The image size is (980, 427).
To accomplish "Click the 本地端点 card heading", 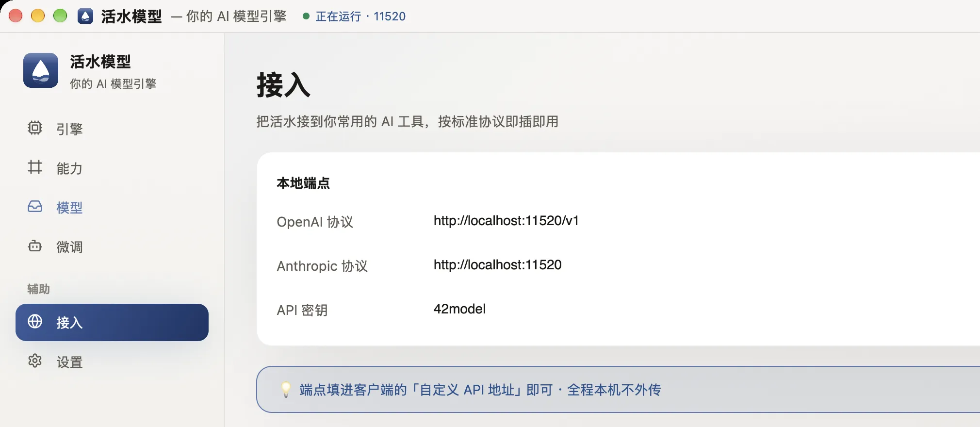I will point(303,183).
